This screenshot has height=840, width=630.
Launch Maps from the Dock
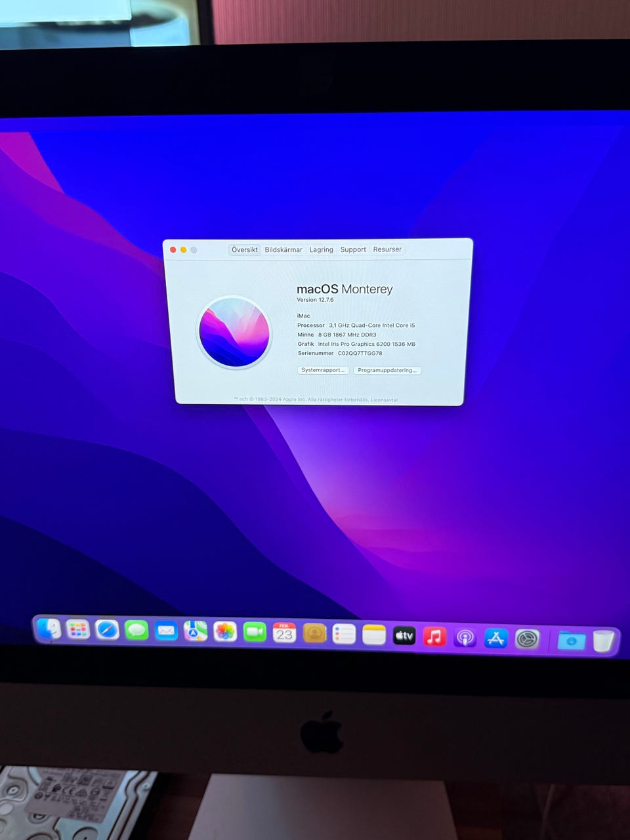(x=196, y=631)
